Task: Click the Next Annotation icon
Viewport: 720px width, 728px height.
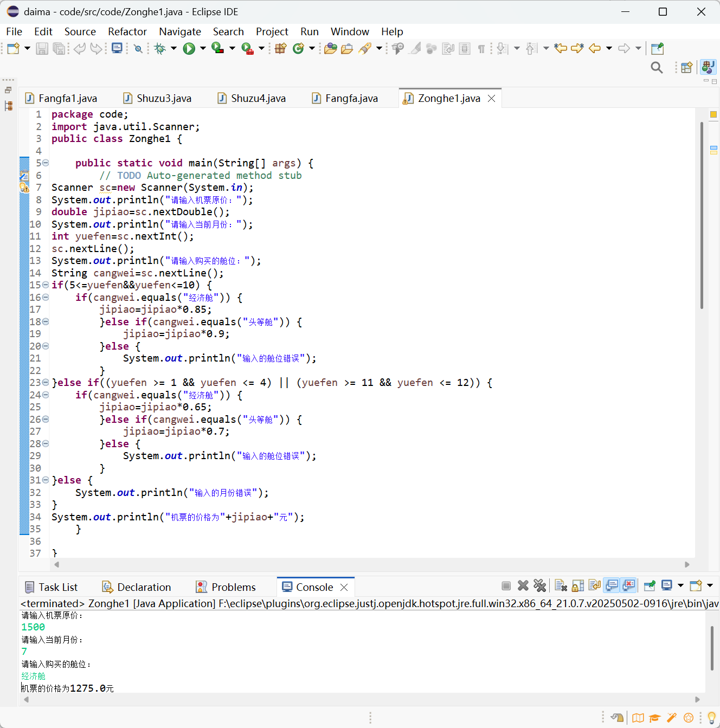Action: (503, 49)
